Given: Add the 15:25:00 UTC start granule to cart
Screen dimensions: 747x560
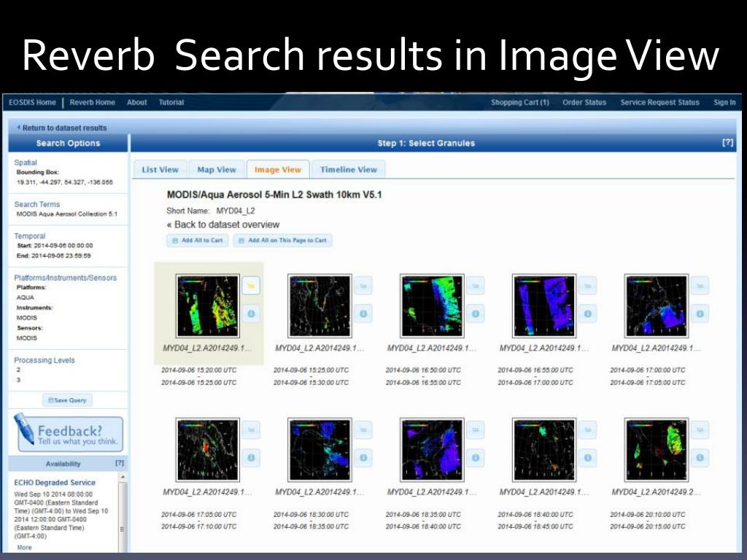Looking at the screenshot, I should (363, 286).
